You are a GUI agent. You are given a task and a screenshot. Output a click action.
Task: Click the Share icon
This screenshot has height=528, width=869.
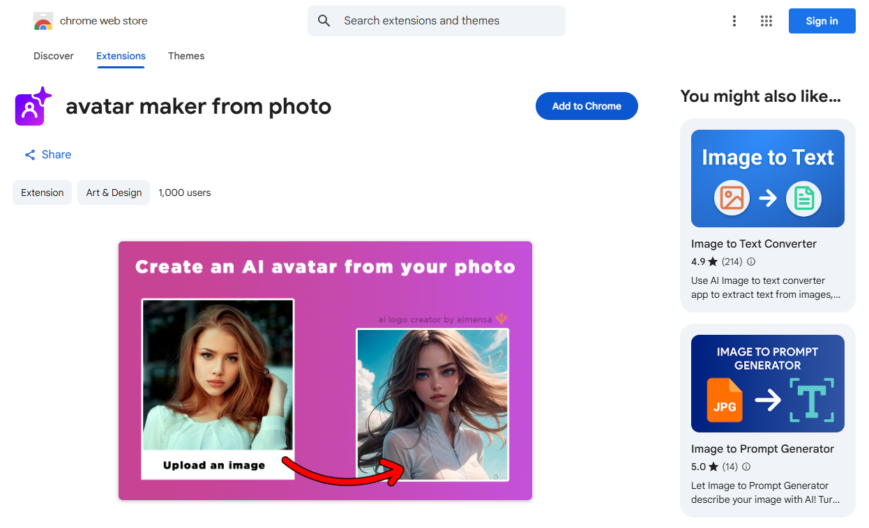click(x=30, y=155)
